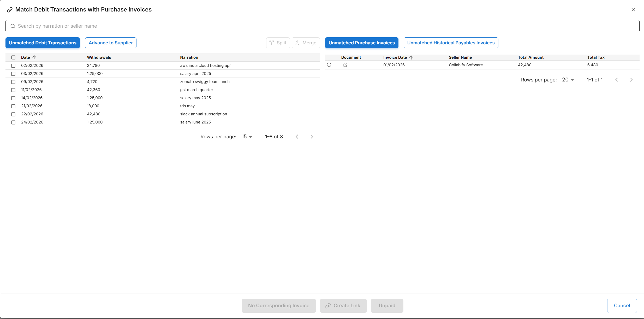The height and width of the screenshot is (319, 644).
Task: Click the Narration column header
Action: (x=189, y=57)
